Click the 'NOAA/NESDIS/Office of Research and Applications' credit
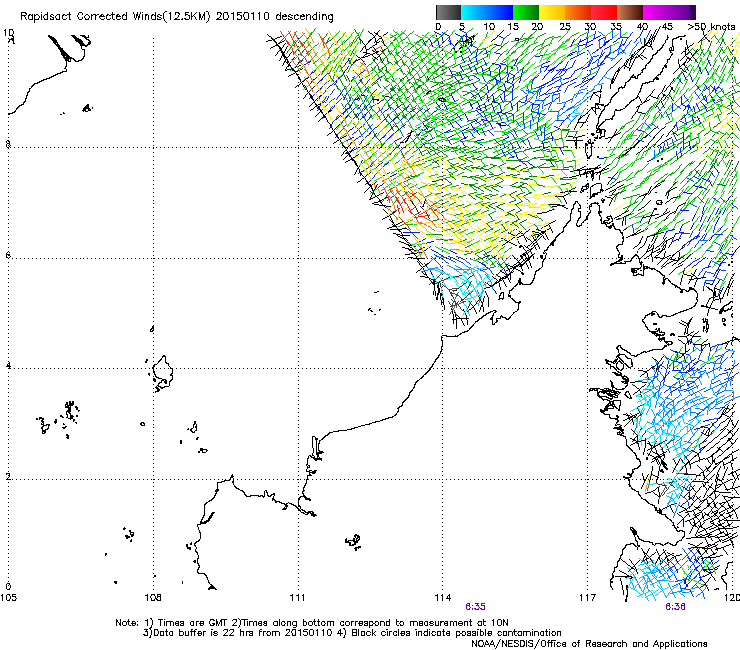 (x=589, y=644)
